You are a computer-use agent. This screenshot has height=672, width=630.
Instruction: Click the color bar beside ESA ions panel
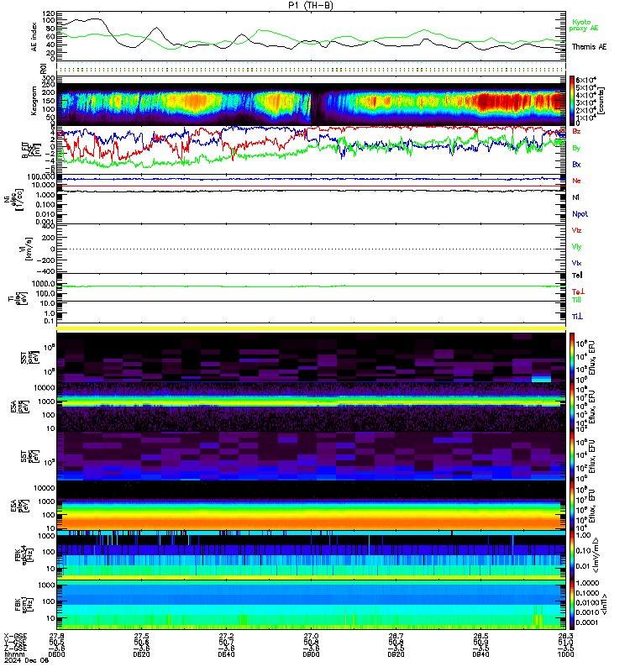point(572,407)
